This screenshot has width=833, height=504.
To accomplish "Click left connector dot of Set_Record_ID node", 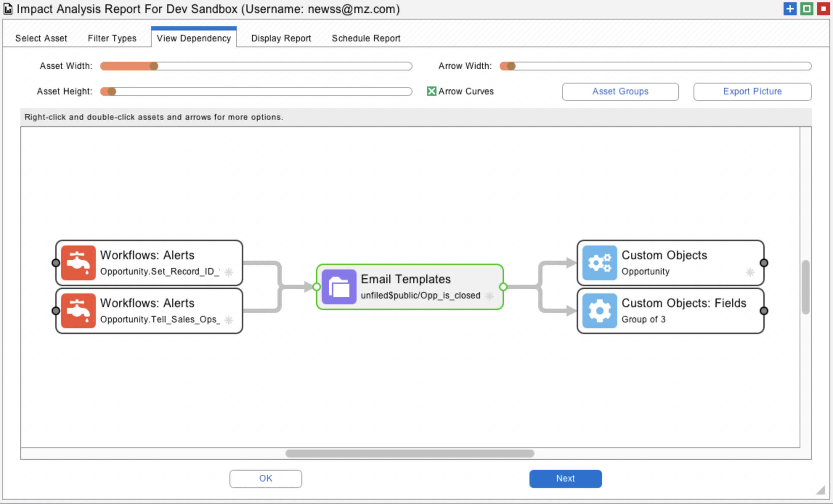I will (x=56, y=263).
